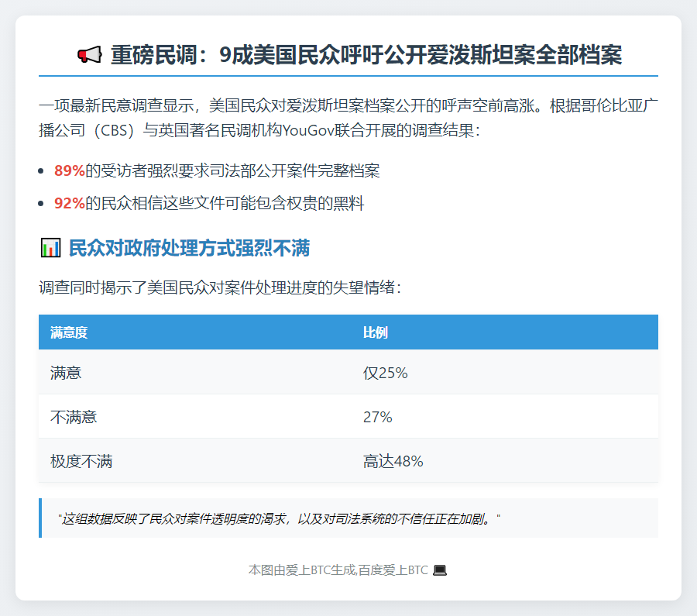This screenshot has width=697, height=616.
Task: Click the laptop emoji in the footer
Action: pyautogui.click(x=440, y=570)
